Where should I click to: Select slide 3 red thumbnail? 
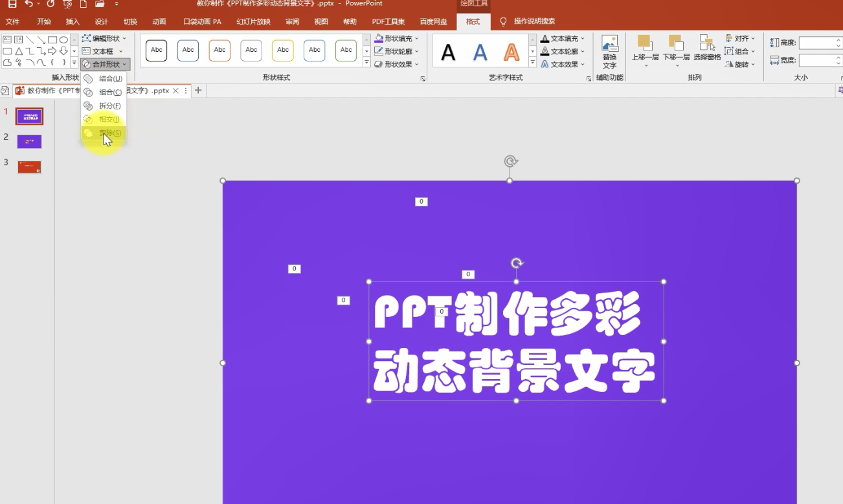tap(29, 167)
